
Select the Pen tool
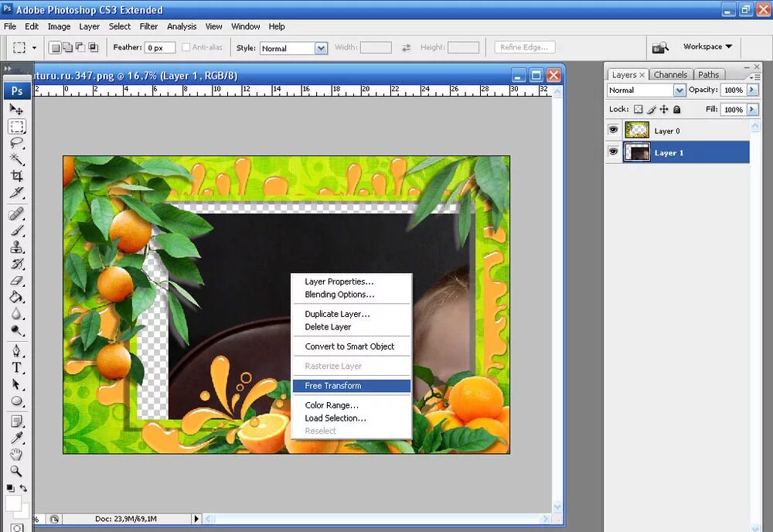[x=16, y=351]
